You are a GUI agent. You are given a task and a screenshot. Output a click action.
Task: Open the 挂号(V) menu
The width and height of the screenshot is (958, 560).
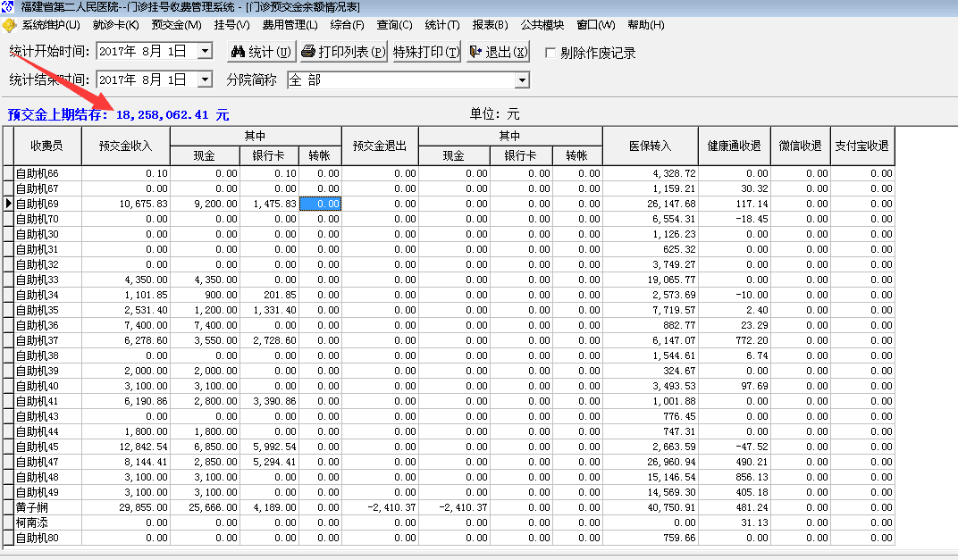coord(231,25)
